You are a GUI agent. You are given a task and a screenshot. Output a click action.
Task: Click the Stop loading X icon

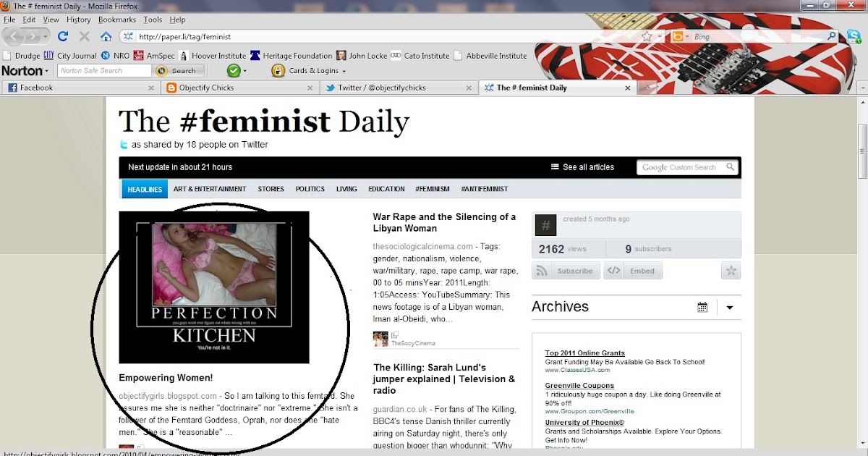click(84, 36)
